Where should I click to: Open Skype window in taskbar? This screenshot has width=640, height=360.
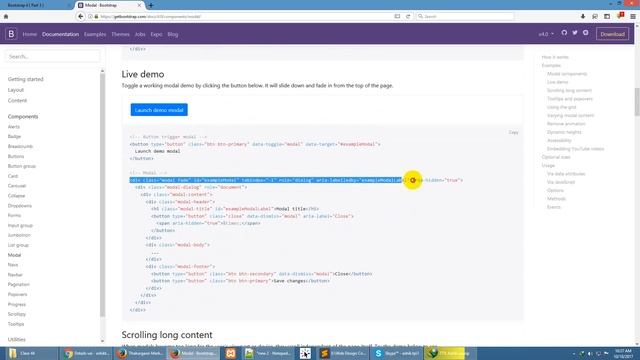397,353
